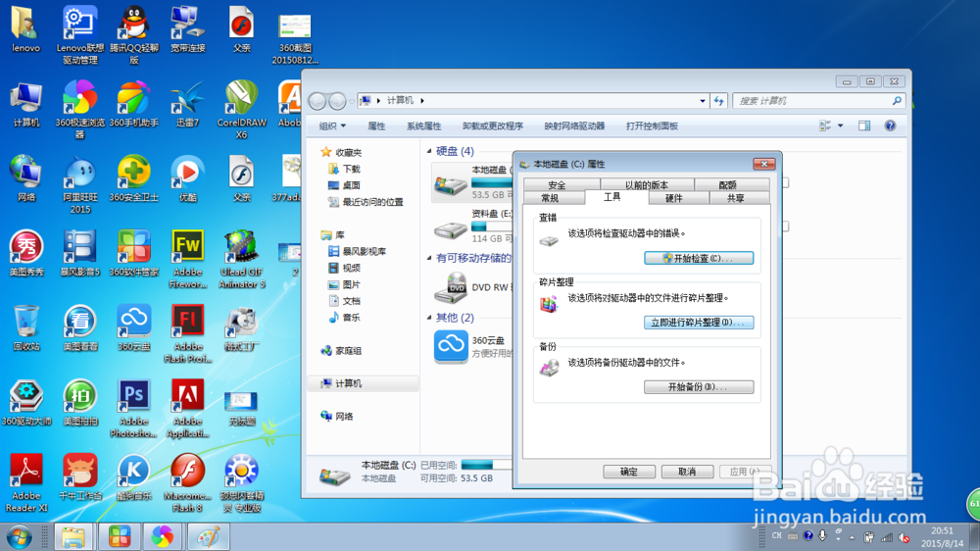
Task: Click the Windows Start button
Action: coord(18,537)
